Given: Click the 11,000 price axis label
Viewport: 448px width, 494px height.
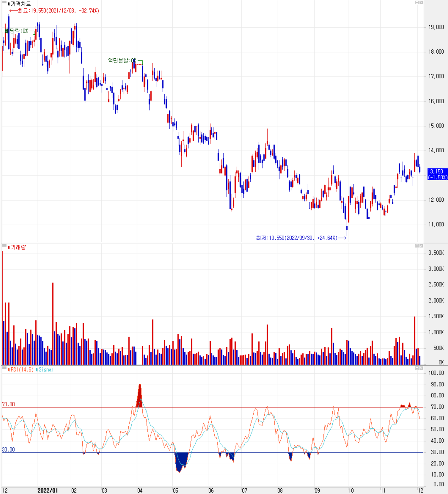Looking at the screenshot, I should point(436,225).
